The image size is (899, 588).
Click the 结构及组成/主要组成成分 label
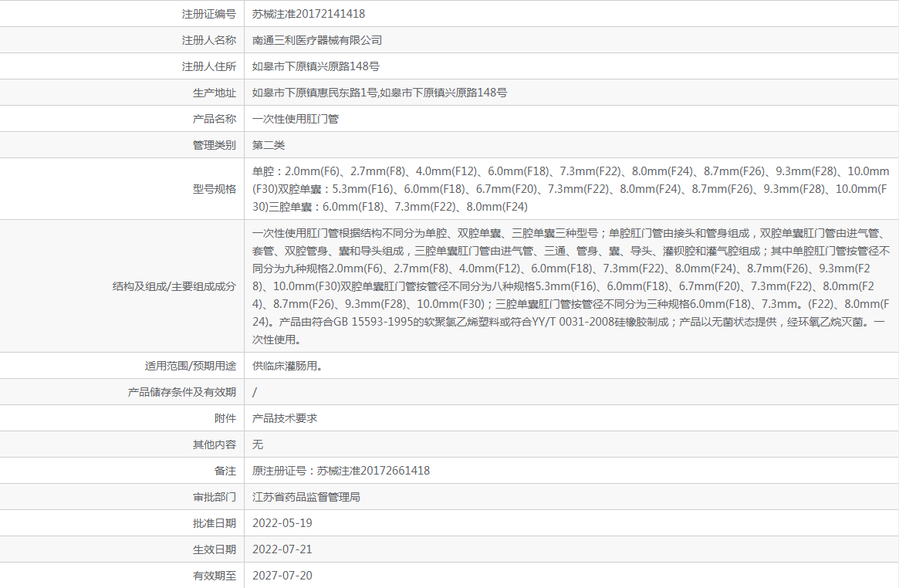coord(174,286)
